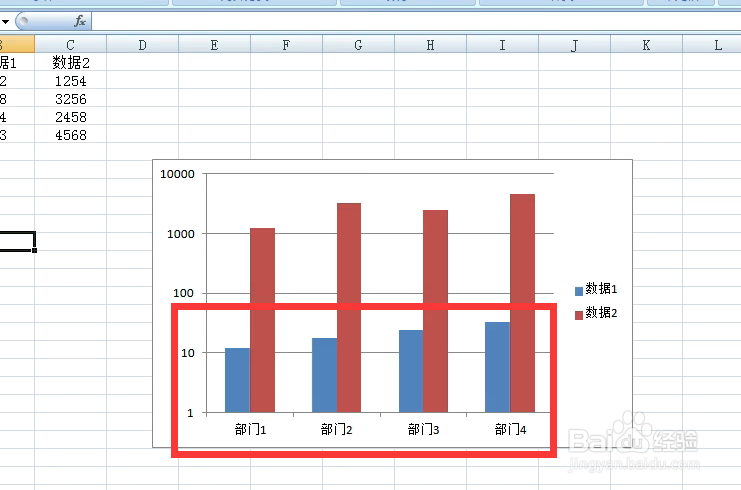Select column E header
741x490 pixels.
click(215, 45)
